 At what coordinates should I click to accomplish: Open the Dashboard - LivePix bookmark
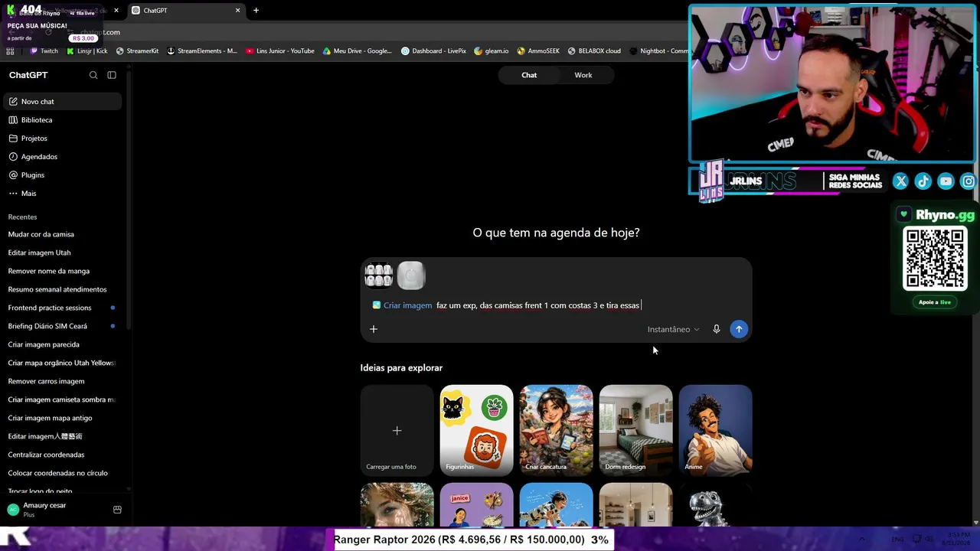pos(433,51)
